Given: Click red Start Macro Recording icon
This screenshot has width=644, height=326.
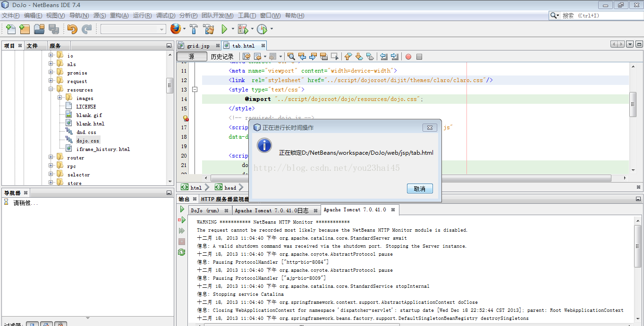Looking at the screenshot, I should [x=408, y=57].
